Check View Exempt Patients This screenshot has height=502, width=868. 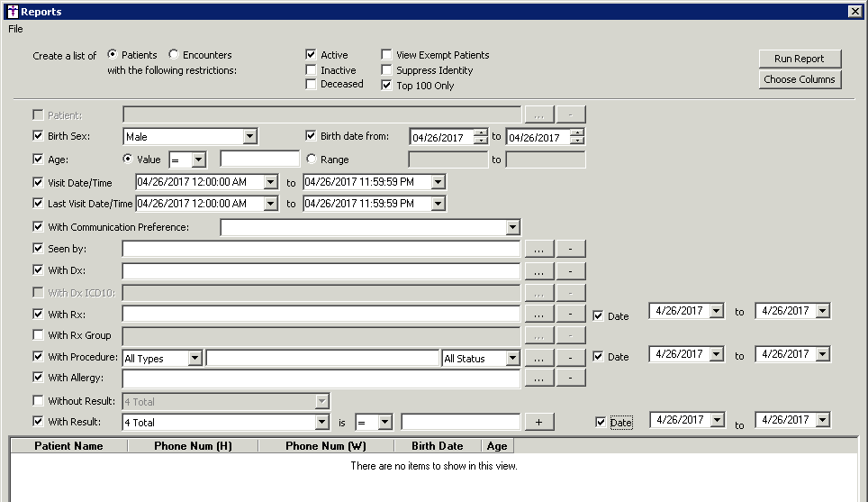386,54
